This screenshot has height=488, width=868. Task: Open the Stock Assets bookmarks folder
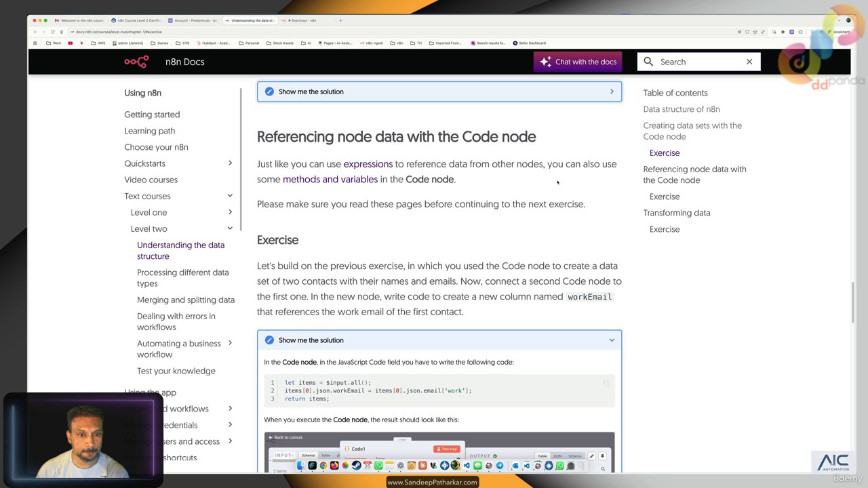pos(280,43)
